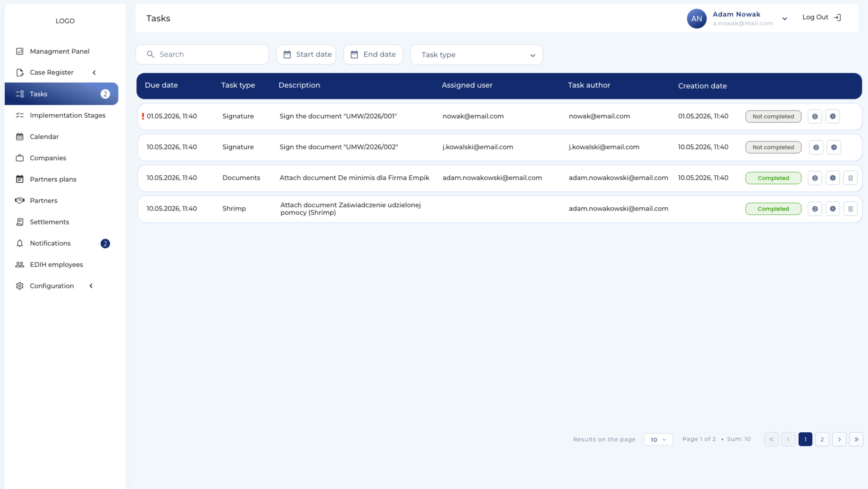Select page 1 in pagination
Screen dimensions: 868x489
click(805, 439)
